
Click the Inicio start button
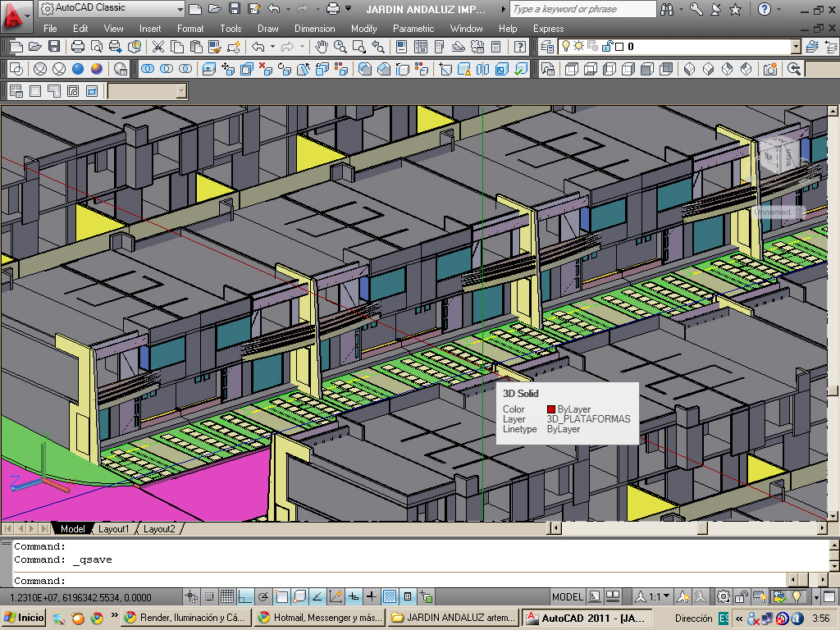(25, 618)
